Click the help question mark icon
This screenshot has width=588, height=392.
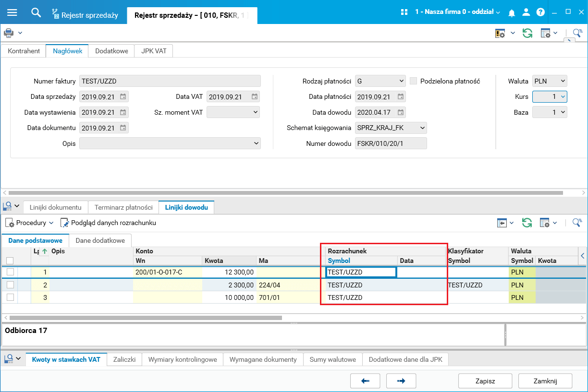[540, 12]
